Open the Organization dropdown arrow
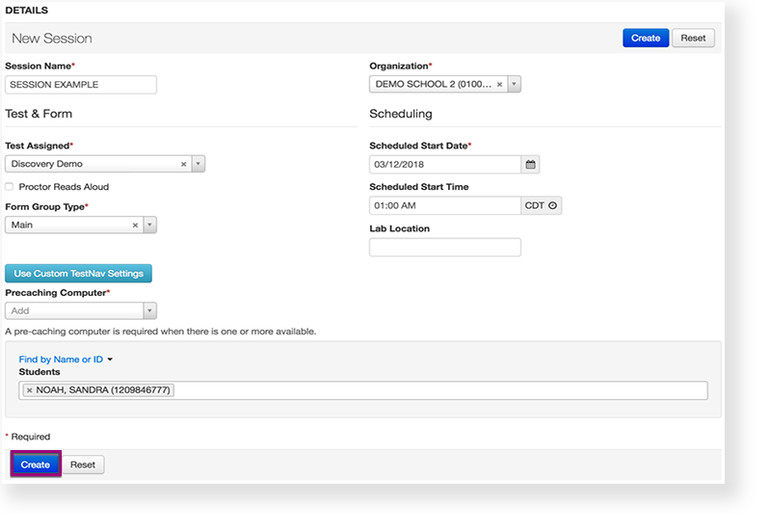The image size is (770, 532). (514, 85)
